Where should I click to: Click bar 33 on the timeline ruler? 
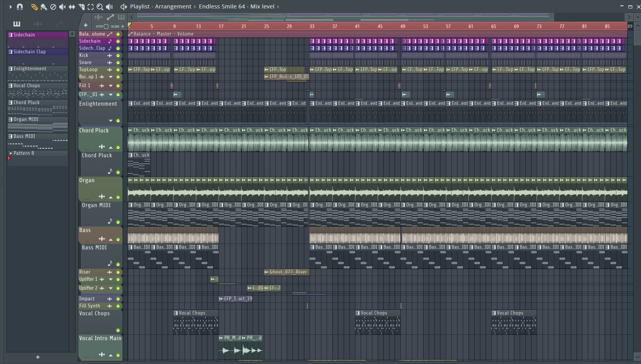(312, 26)
